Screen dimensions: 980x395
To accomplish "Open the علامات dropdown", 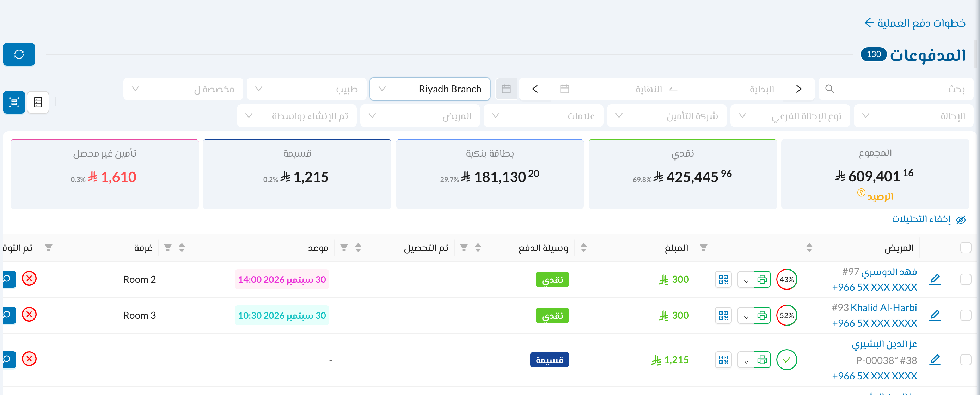I will pyautogui.click(x=543, y=116).
